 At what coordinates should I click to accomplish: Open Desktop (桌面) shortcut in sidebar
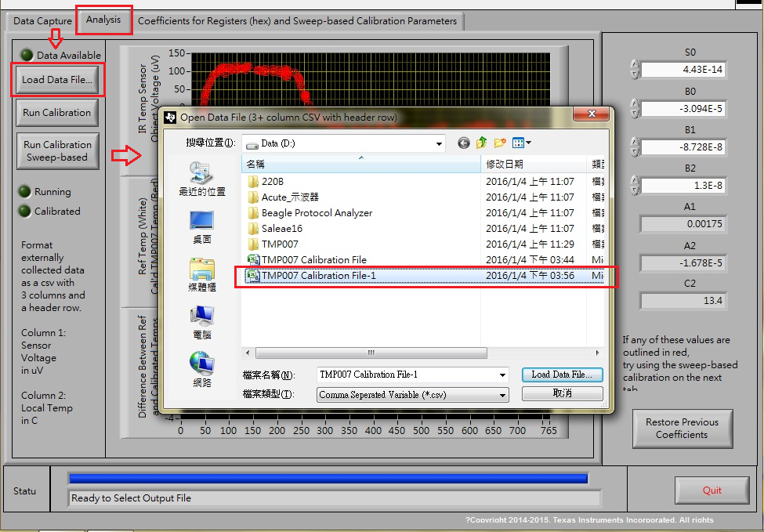tap(201, 227)
